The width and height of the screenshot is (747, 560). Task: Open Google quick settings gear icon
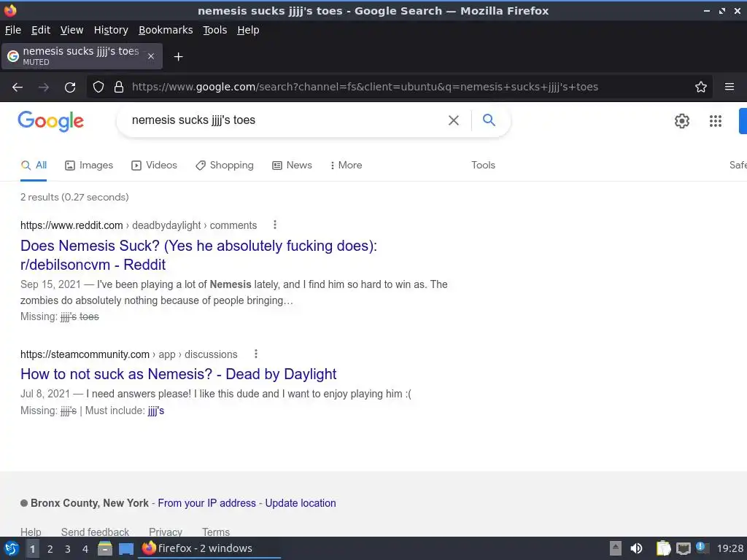(682, 121)
